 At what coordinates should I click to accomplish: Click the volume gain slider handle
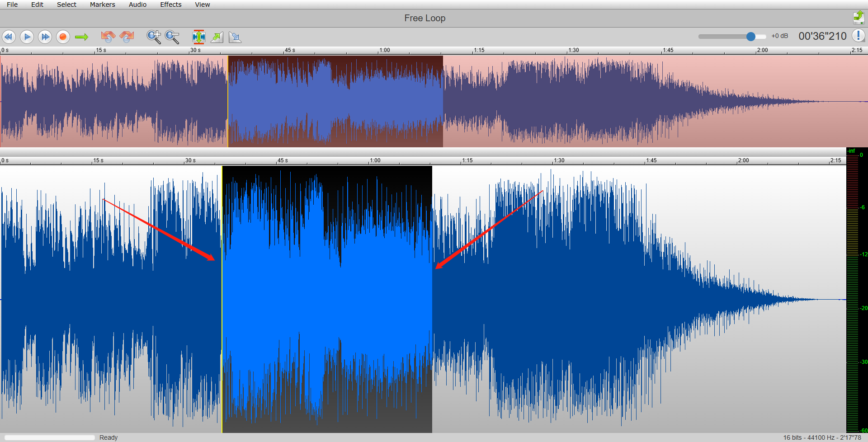pos(750,37)
